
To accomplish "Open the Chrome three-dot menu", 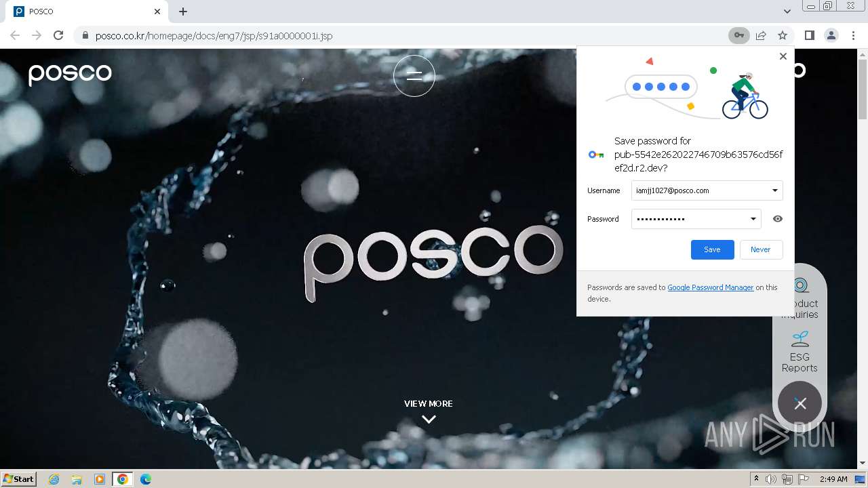I will [853, 35].
